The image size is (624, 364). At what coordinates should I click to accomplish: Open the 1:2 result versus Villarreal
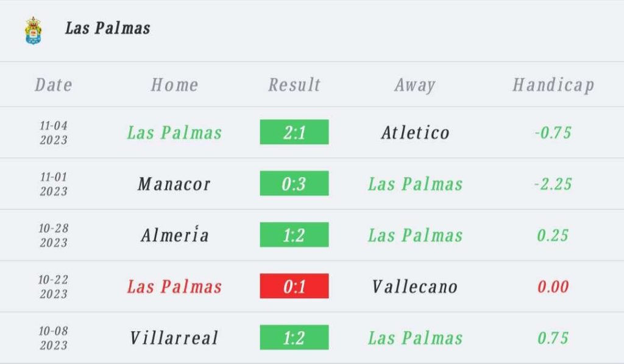[294, 337]
